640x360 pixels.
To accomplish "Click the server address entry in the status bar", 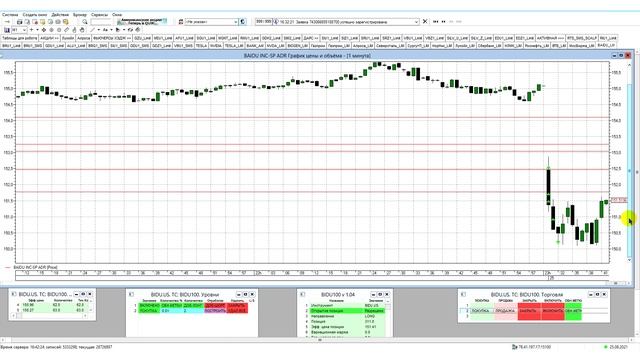I will (x=532, y=347).
